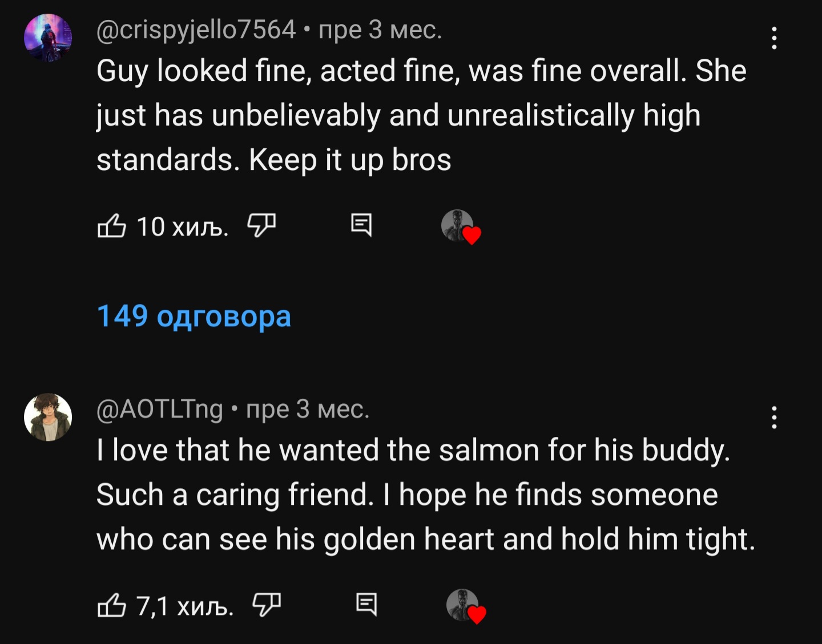
Task: Select the 7,1 хиљ. like count
Action: pos(185,606)
